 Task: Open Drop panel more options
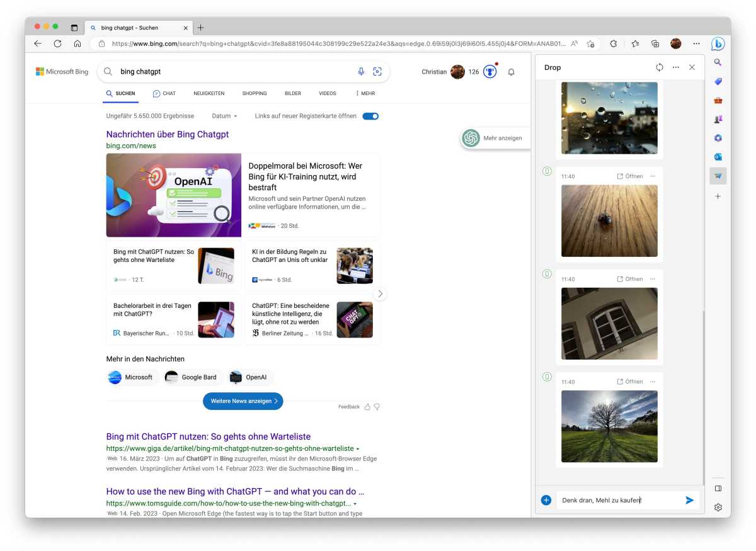click(x=675, y=67)
